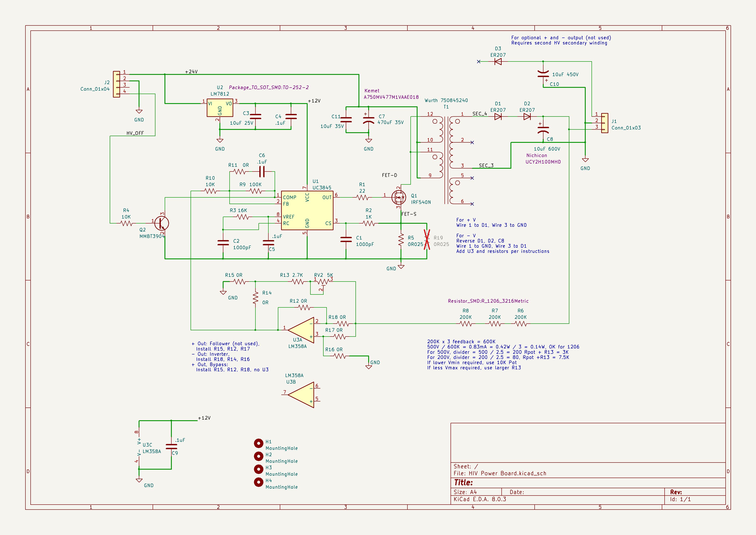756x535 pixels.
Task: Select the FET-D net label
Action: [390, 175]
